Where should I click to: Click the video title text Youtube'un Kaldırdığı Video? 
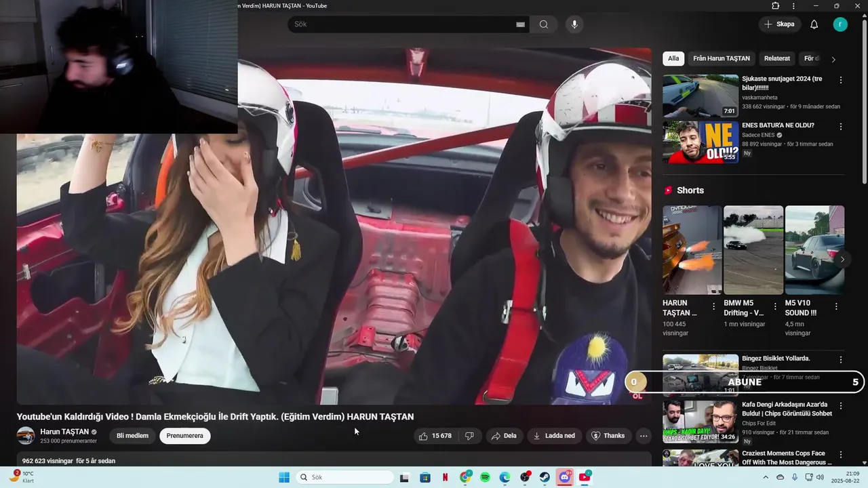tap(215, 417)
